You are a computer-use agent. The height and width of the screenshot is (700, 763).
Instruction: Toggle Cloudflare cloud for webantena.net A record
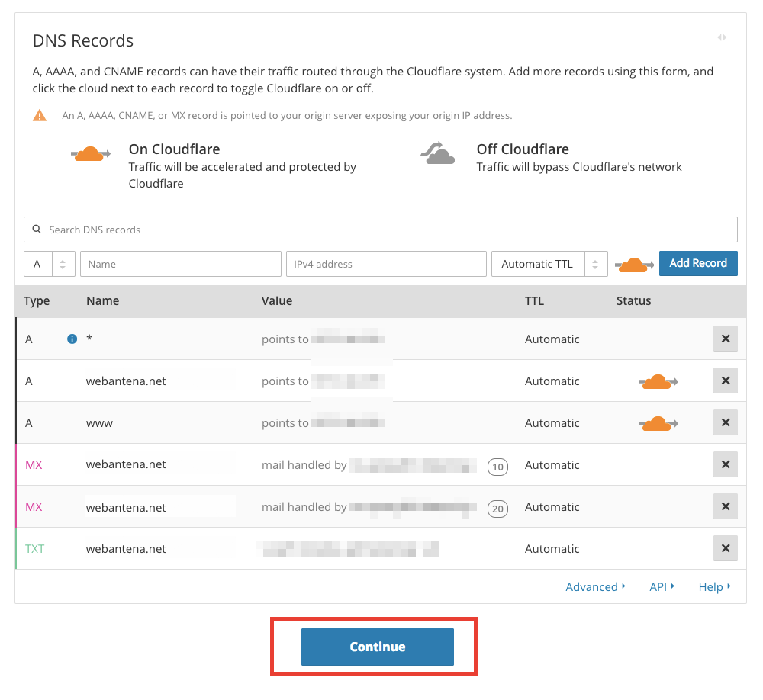point(658,382)
